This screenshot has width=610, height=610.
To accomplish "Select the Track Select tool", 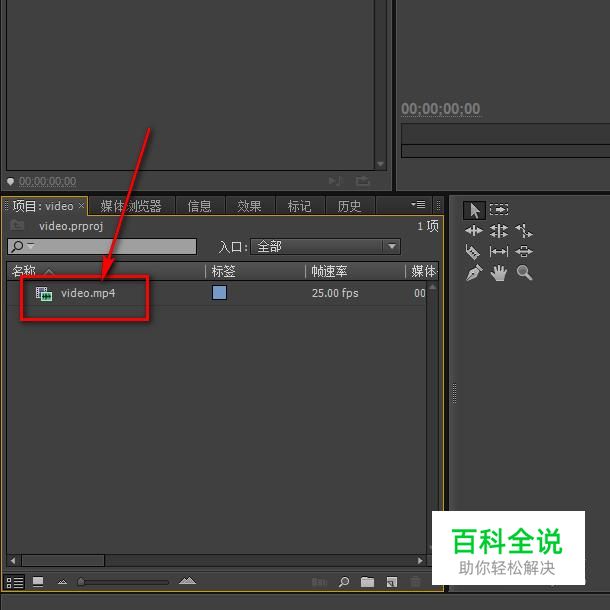I will pyautogui.click(x=499, y=210).
